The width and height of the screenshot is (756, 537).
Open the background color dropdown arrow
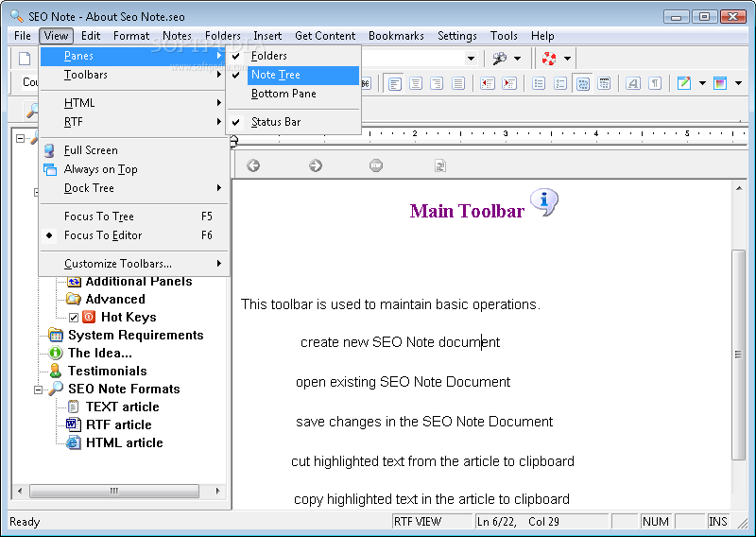pyautogui.click(x=738, y=83)
